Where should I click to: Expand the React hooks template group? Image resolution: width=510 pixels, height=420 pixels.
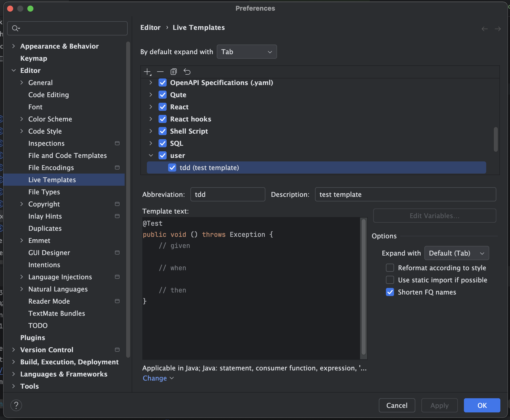click(151, 119)
